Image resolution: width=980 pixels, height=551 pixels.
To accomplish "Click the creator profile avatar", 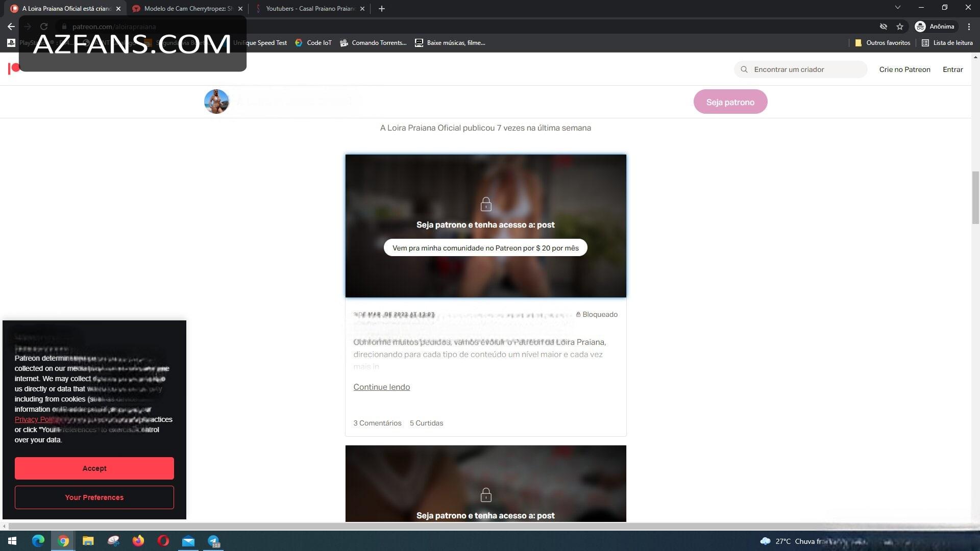I will (x=216, y=102).
